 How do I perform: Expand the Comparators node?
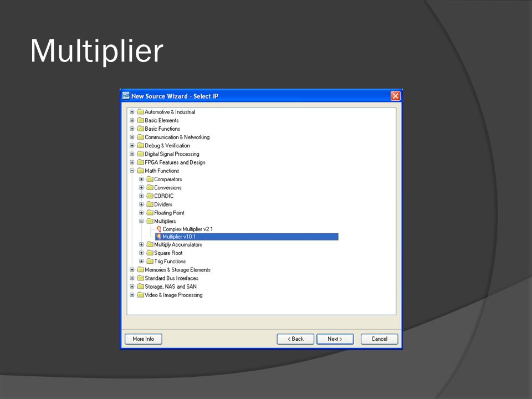[x=141, y=179]
